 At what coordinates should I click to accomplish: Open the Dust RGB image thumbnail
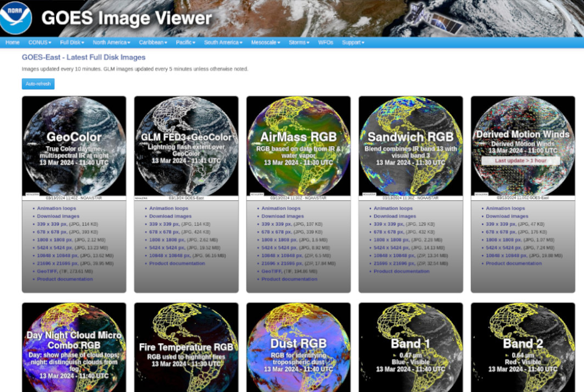[299, 348]
